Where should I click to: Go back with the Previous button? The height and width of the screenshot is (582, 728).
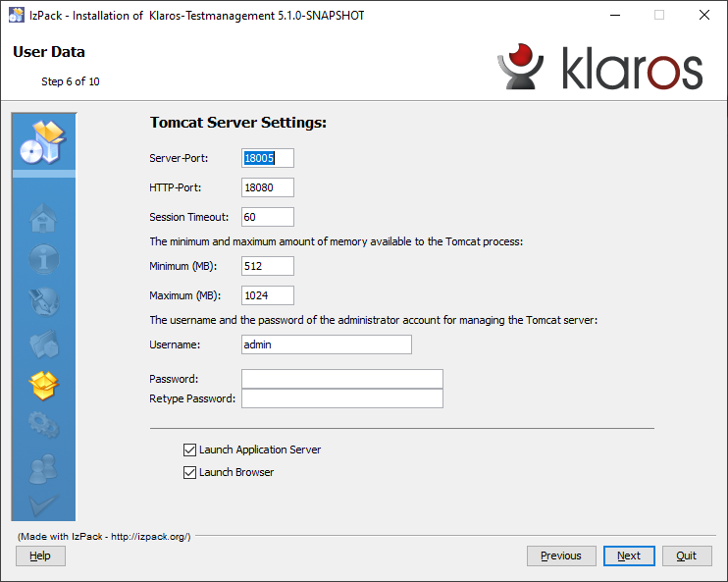pyautogui.click(x=561, y=556)
